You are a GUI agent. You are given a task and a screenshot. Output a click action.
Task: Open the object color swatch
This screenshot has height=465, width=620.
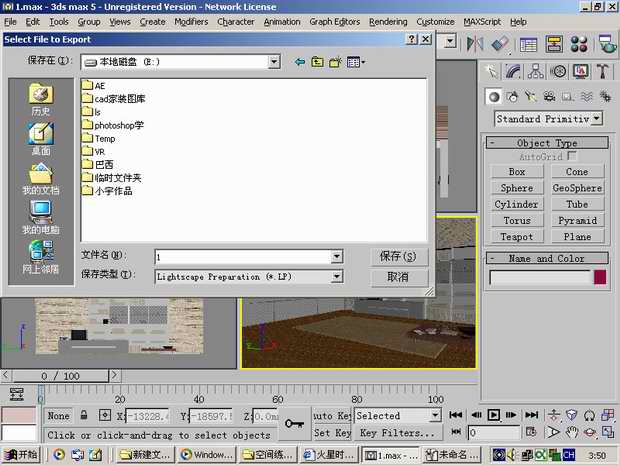click(600, 277)
